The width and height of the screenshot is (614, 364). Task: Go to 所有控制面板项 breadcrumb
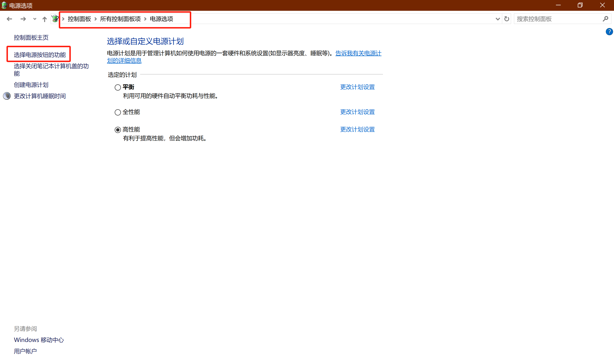120,19
